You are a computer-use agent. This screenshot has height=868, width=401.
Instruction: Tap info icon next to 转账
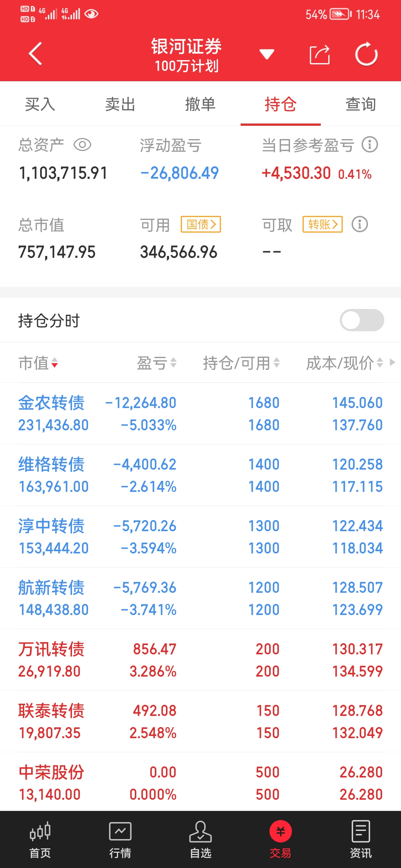pyautogui.click(x=359, y=224)
